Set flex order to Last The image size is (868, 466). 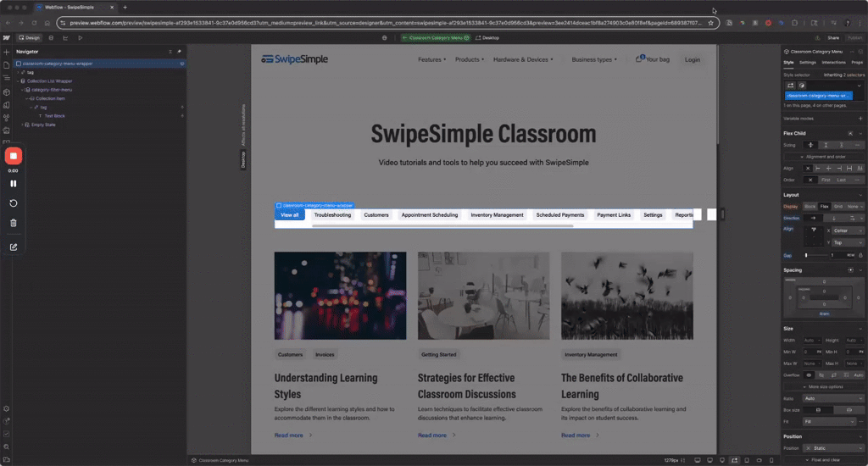[x=842, y=180]
